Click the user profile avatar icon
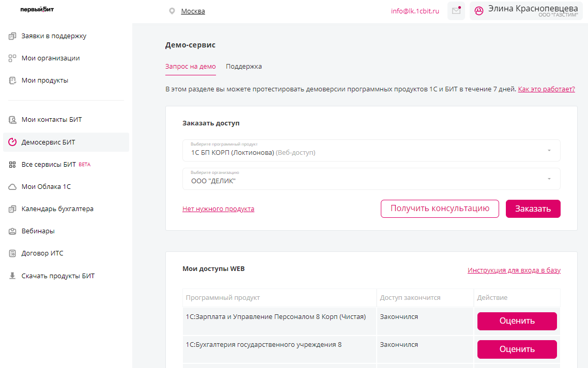Viewport: 588px width, 368px height. [x=479, y=11]
